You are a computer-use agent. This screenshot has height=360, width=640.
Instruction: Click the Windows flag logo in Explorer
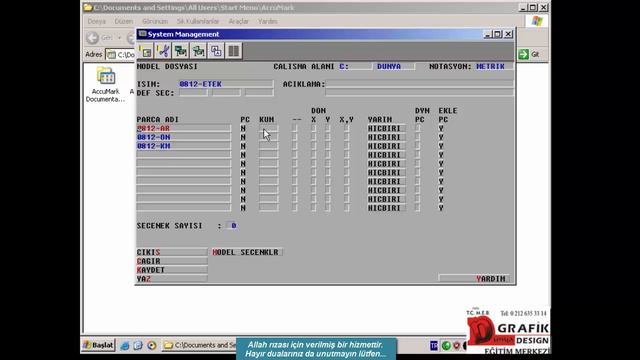point(537,21)
